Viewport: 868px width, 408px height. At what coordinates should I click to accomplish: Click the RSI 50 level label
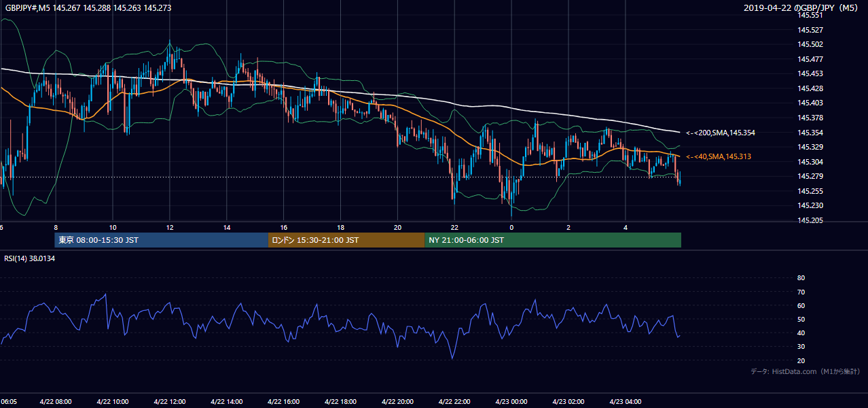coord(801,319)
